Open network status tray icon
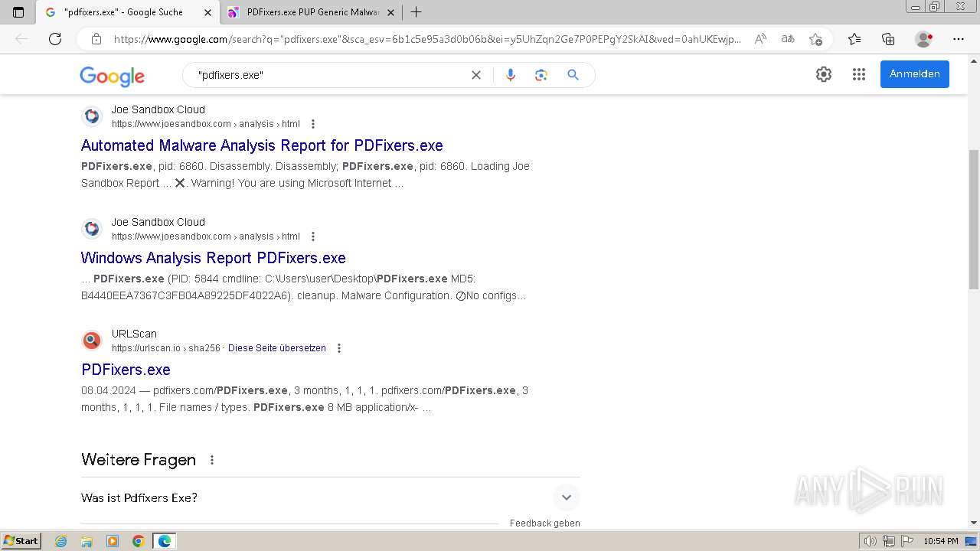The height and width of the screenshot is (551, 980). [889, 541]
